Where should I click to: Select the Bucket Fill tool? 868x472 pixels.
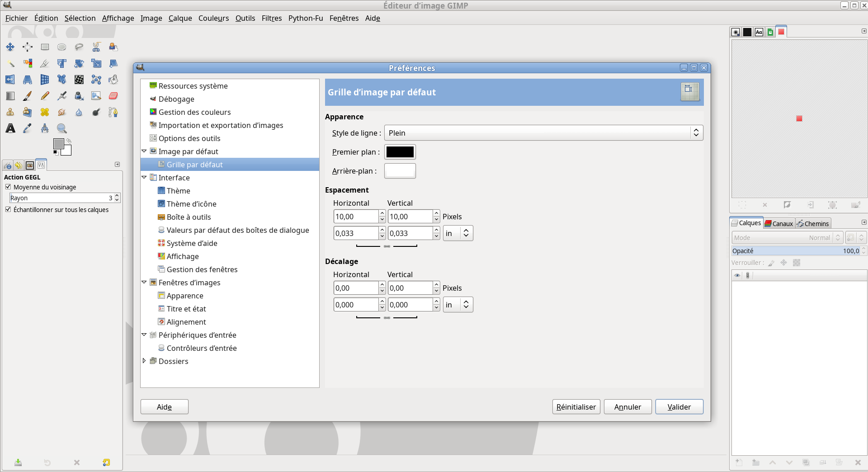point(113,80)
